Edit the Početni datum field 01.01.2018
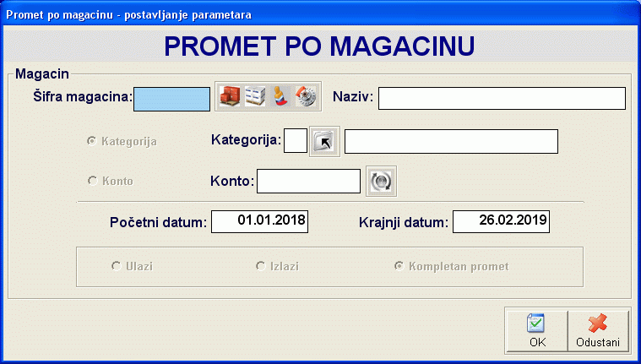The height and width of the screenshot is (364, 641). (259, 221)
